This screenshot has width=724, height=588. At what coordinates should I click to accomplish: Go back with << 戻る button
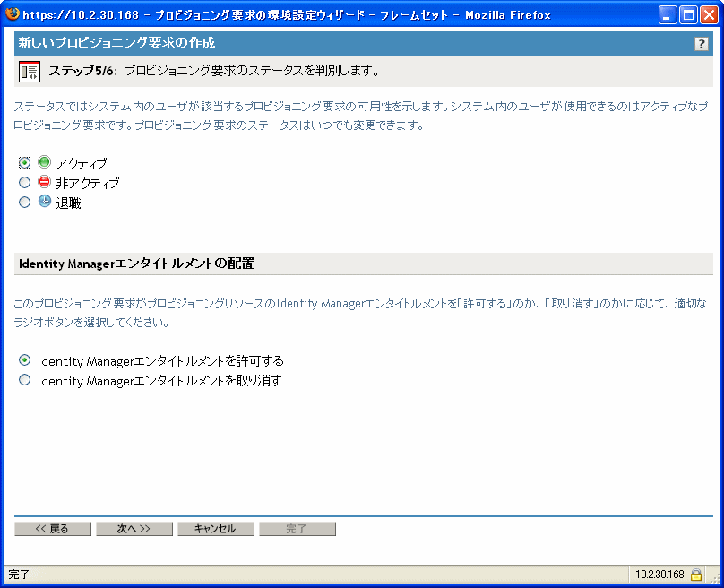pos(53,529)
